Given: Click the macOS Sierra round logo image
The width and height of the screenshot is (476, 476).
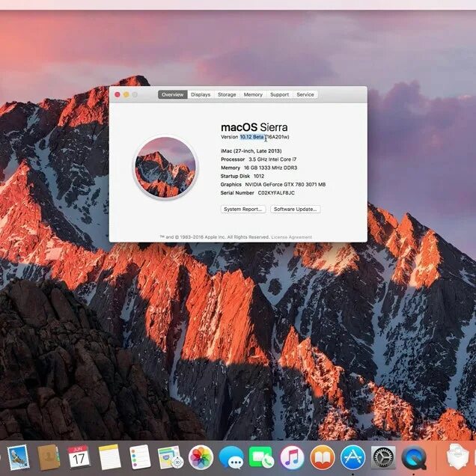Looking at the screenshot, I should (165, 167).
